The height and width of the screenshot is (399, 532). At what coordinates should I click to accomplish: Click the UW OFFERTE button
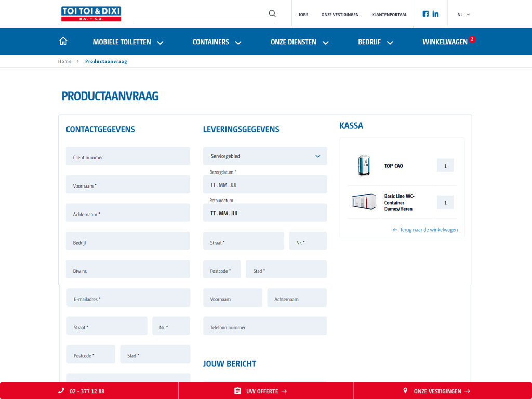tap(265, 391)
